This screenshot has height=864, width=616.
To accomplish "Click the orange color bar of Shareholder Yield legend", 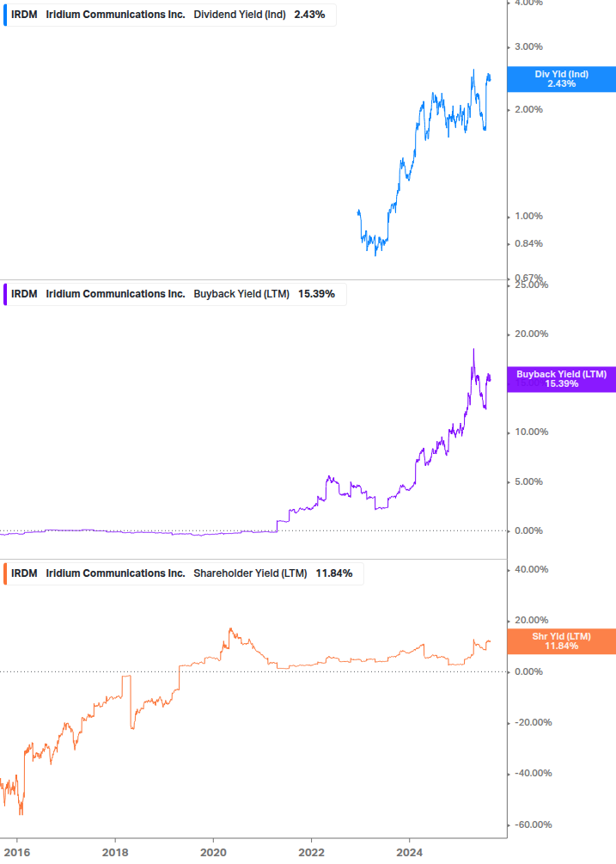I will (x=5, y=573).
